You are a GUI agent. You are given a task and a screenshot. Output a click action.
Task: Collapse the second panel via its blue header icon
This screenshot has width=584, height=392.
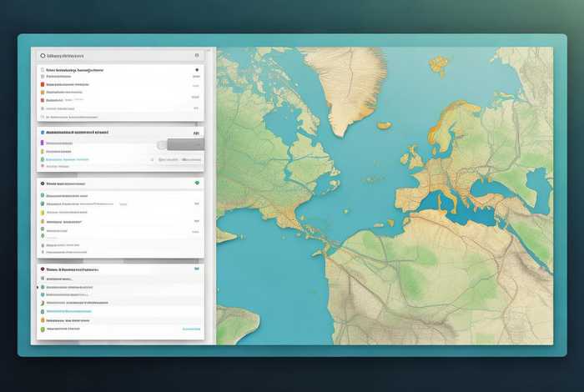click(41, 132)
